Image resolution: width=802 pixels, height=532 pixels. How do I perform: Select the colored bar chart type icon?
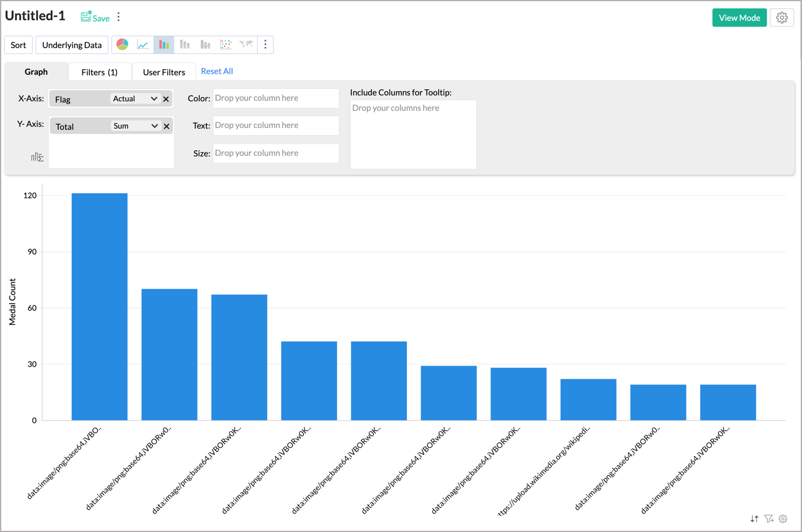[x=164, y=44]
